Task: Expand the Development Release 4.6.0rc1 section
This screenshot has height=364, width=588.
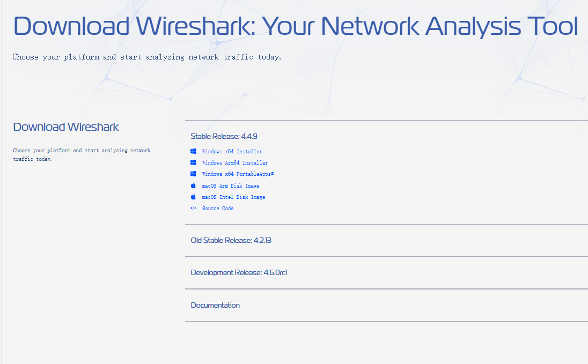Action: [239, 272]
